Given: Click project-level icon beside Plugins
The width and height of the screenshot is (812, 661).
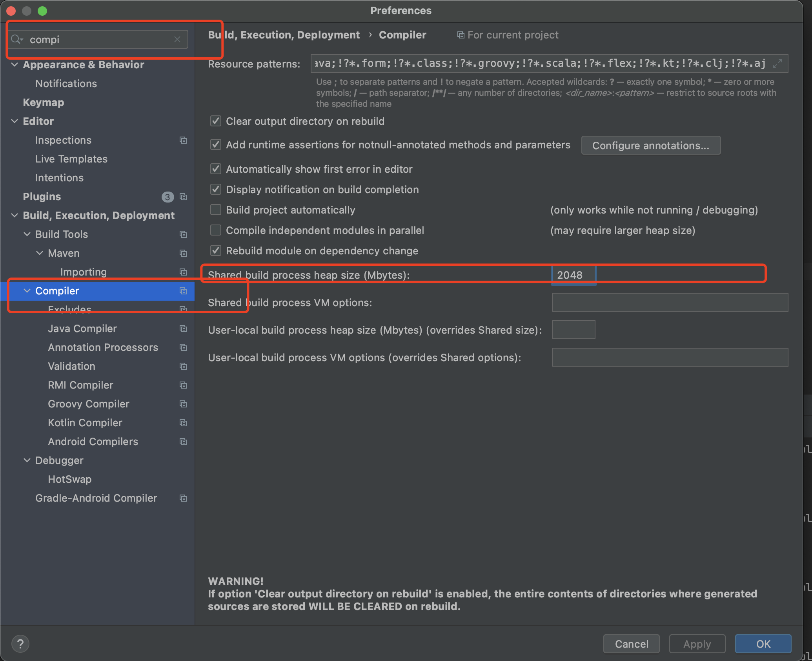Looking at the screenshot, I should [183, 197].
